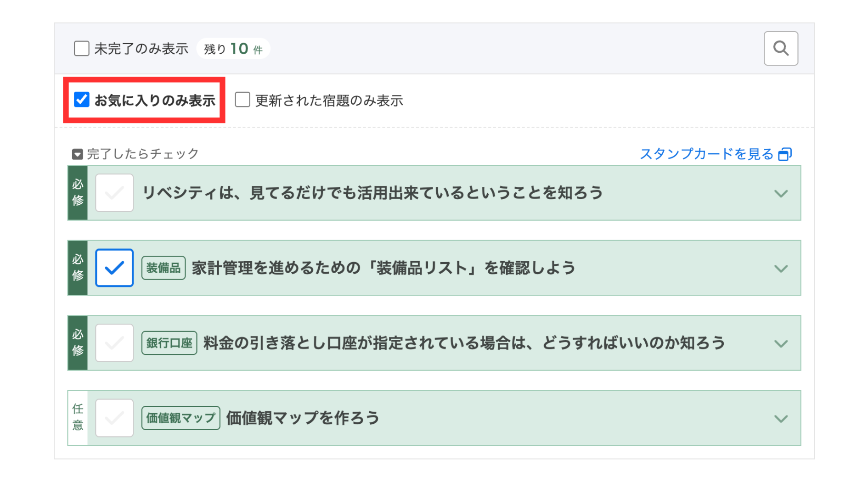Enable 未完了のみ表示 checkbox
Screen dimensions: 868x488
[x=82, y=48]
